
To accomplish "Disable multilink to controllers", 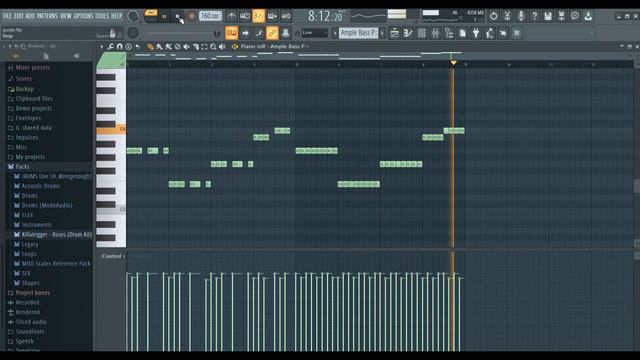I will pyautogui.click(x=272, y=33).
